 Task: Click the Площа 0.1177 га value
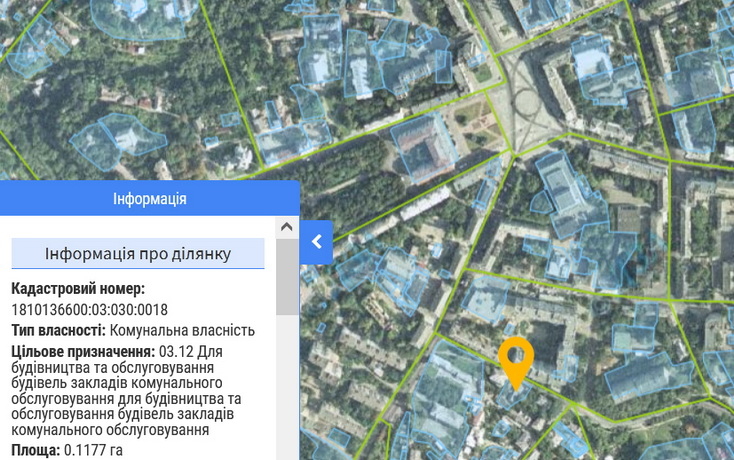(93, 450)
